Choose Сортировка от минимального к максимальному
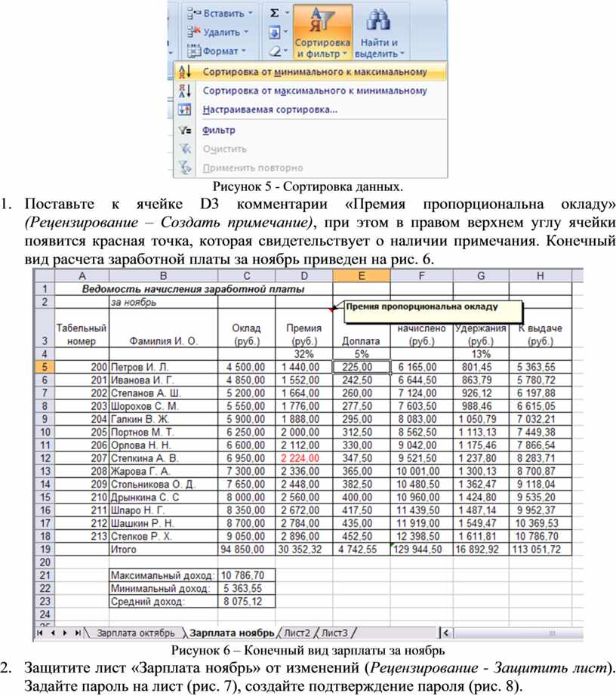 pyautogui.click(x=310, y=72)
